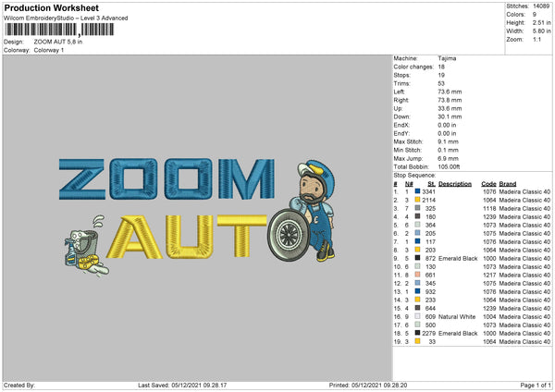The width and height of the screenshot is (555, 392).
Task: Click the Total Bobbin value 105.00ft
Action: coord(449,167)
